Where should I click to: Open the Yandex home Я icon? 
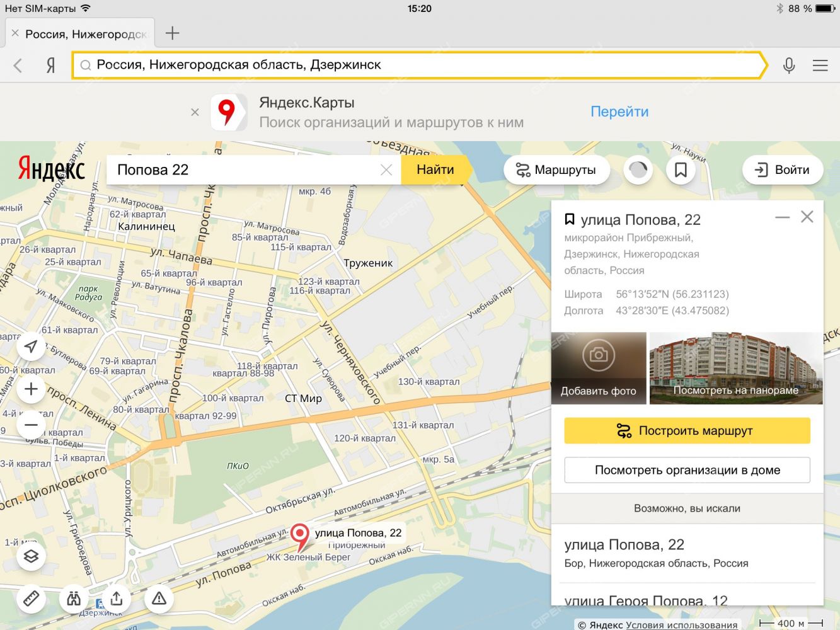point(51,65)
